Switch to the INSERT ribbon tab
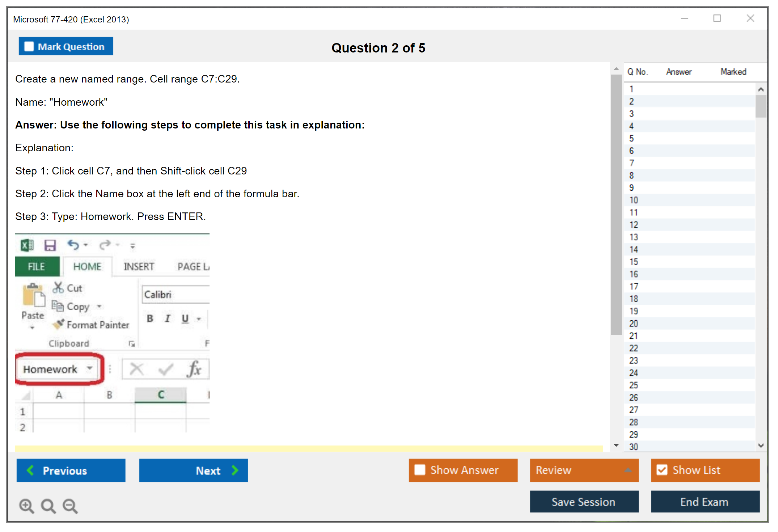 coord(139,267)
